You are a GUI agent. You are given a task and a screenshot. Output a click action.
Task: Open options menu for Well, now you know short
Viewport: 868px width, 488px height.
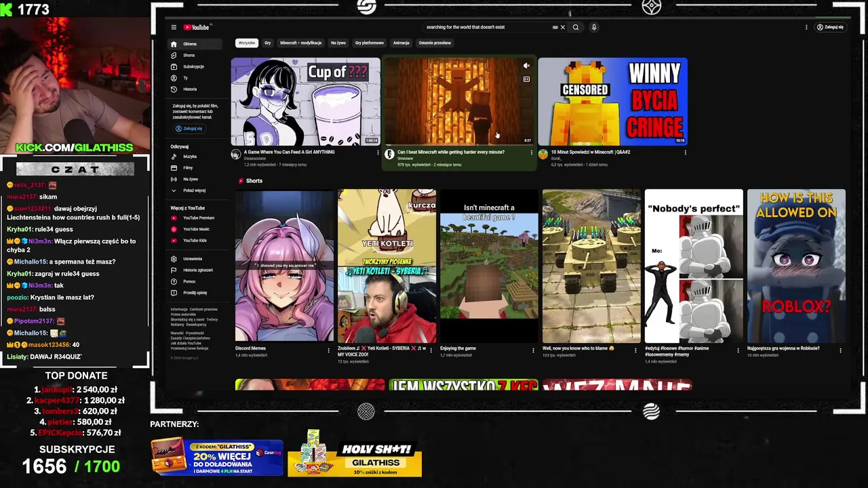635,350
